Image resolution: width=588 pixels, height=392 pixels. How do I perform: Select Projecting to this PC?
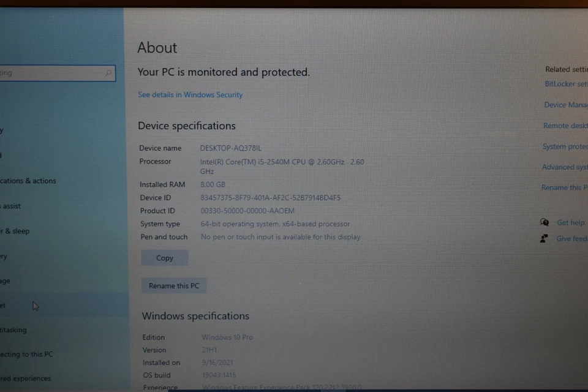point(26,354)
